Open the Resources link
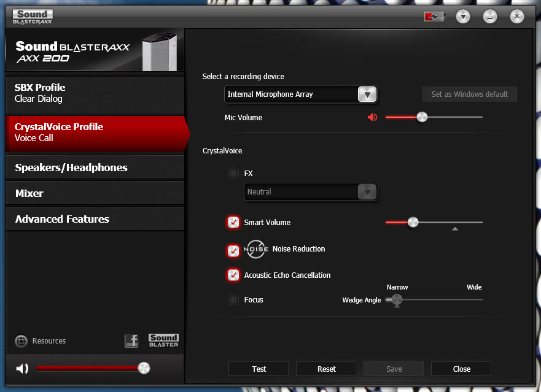 point(49,341)
